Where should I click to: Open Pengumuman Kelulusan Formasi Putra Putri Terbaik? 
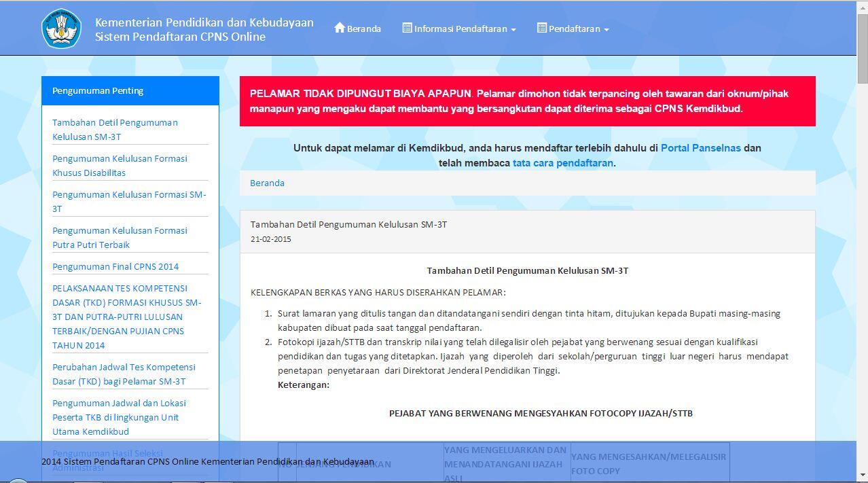pyautogui.click(x=120, y=237)
